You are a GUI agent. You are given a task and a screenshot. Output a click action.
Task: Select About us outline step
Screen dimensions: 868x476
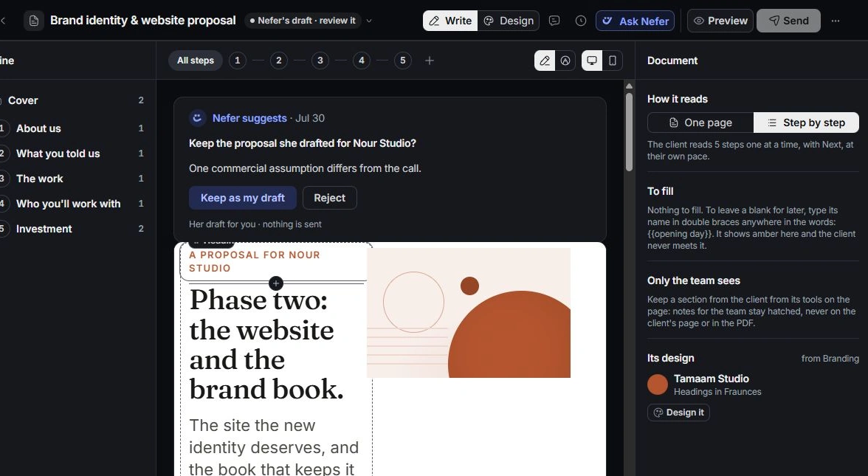pos(73,128)
